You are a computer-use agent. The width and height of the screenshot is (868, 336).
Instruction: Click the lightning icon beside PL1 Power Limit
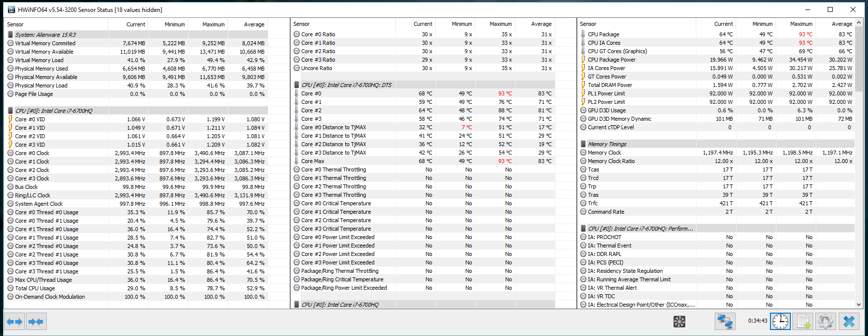[583, 93]
